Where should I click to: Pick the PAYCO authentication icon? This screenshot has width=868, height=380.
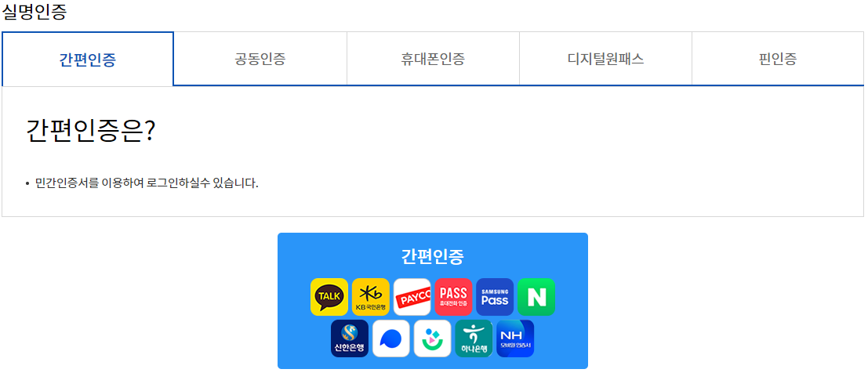pos(412,297)
